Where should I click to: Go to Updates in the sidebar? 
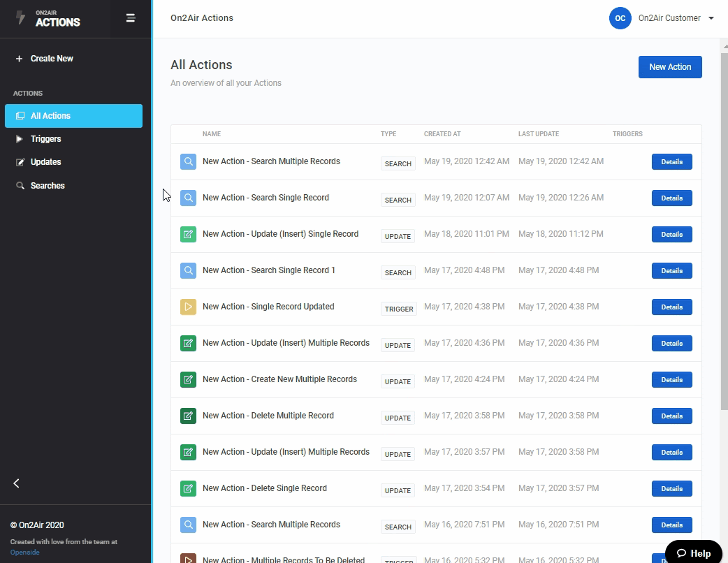pos(45,162)
